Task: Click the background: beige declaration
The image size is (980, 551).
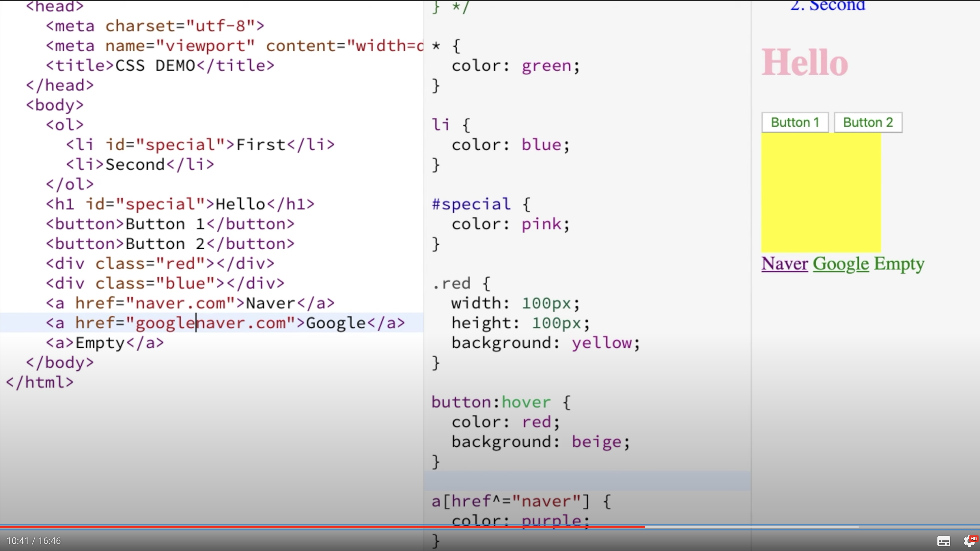Action: pyautogui.click(x=540, y=442)
